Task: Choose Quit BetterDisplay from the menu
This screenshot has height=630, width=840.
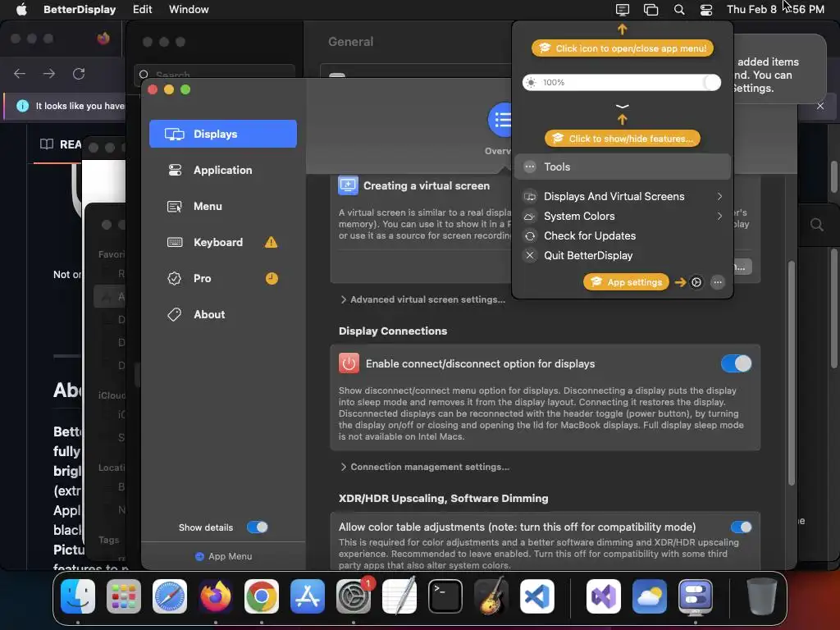Action: (623, 256)
